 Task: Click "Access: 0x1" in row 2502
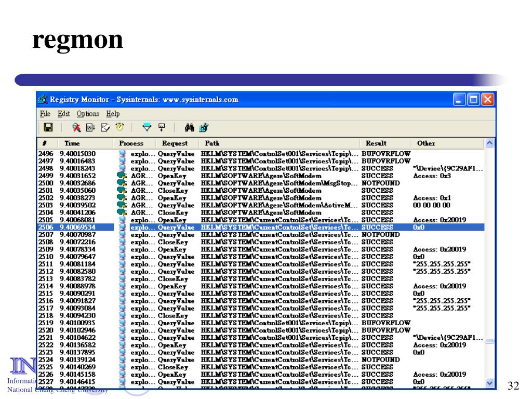[432, 198]
